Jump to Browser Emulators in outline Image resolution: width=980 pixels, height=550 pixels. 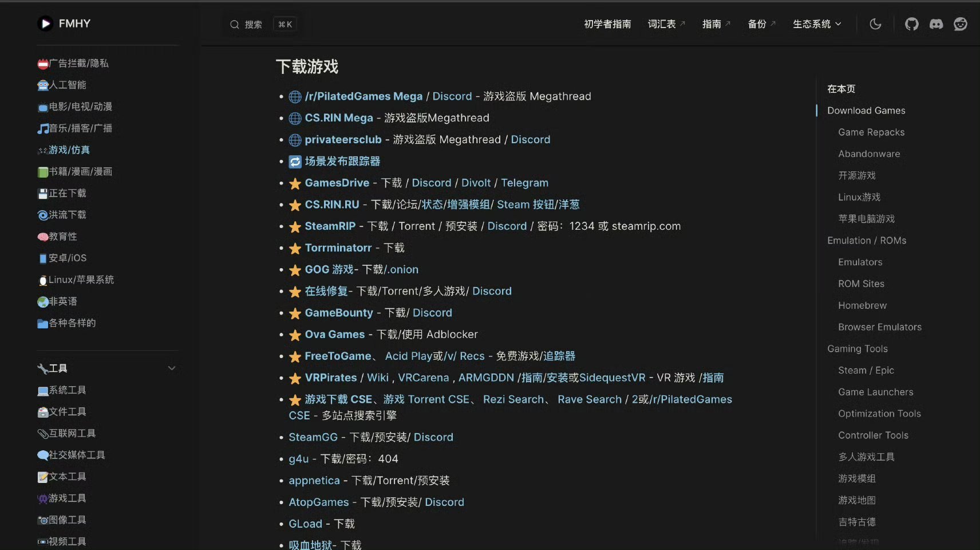[880, 327]
